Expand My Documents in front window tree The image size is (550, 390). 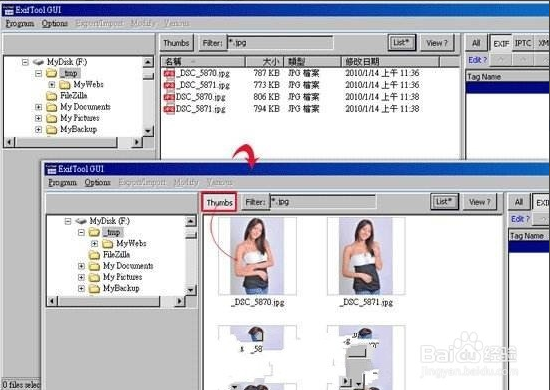tap(81, 266)
